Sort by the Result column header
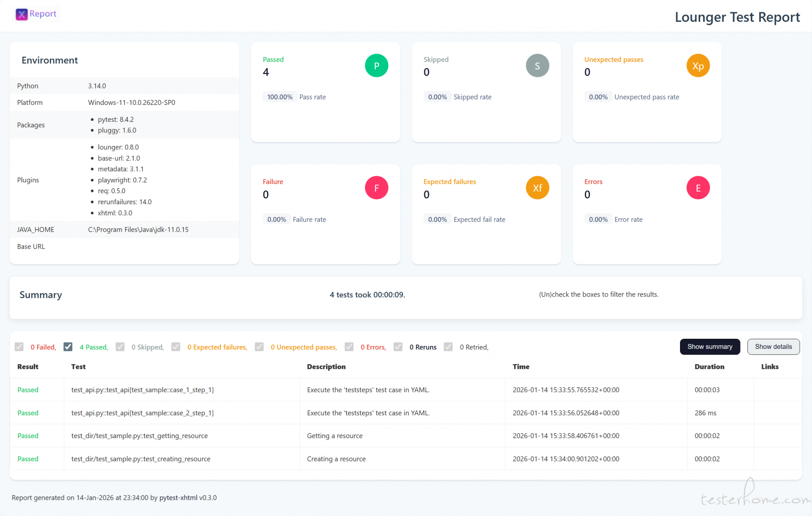Screen dimensions: 812x516 28,367
